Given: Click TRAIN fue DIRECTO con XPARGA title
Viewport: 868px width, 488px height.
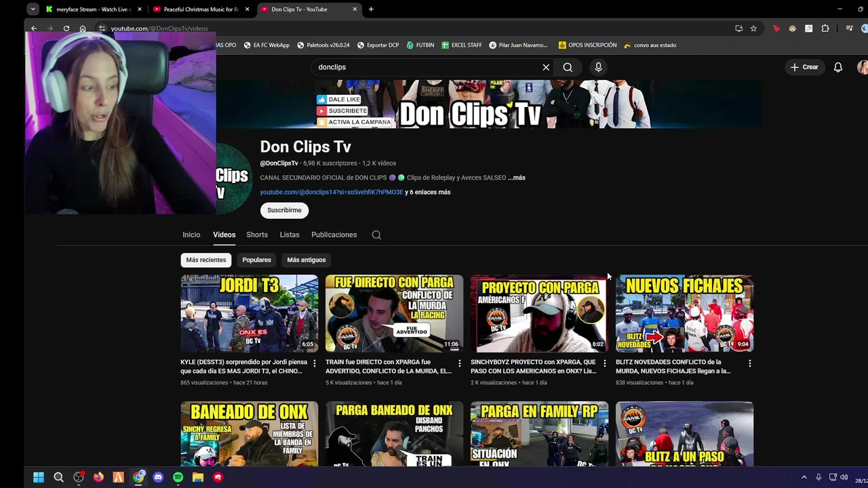Looking at the screenshot, I should (x=389, y=367).
